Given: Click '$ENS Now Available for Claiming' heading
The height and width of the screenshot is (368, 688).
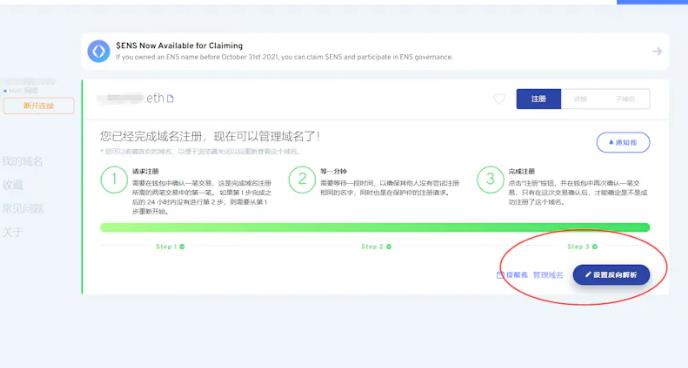Looking at the screenshot, I should point(179,46).
